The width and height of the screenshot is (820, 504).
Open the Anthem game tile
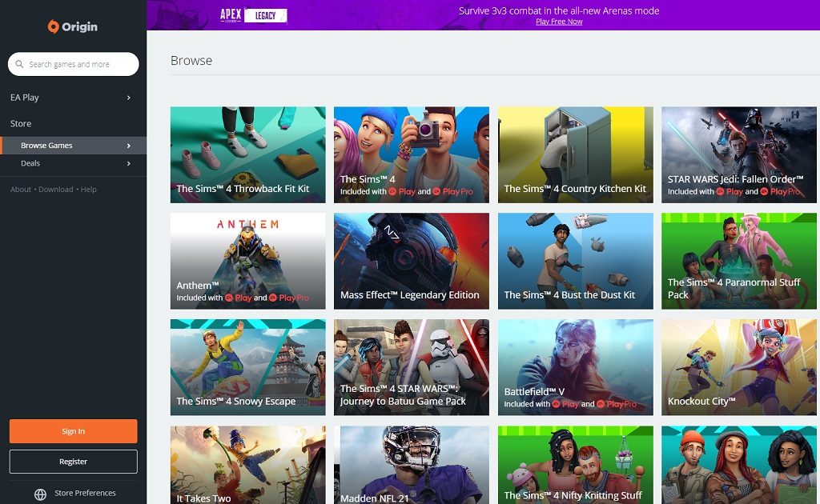tap(248, 261)
